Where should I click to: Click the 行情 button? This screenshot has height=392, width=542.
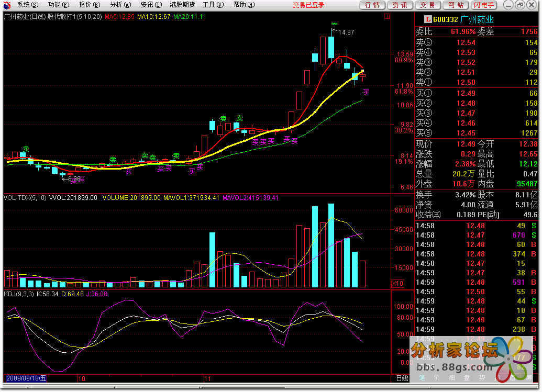(372, 5)
